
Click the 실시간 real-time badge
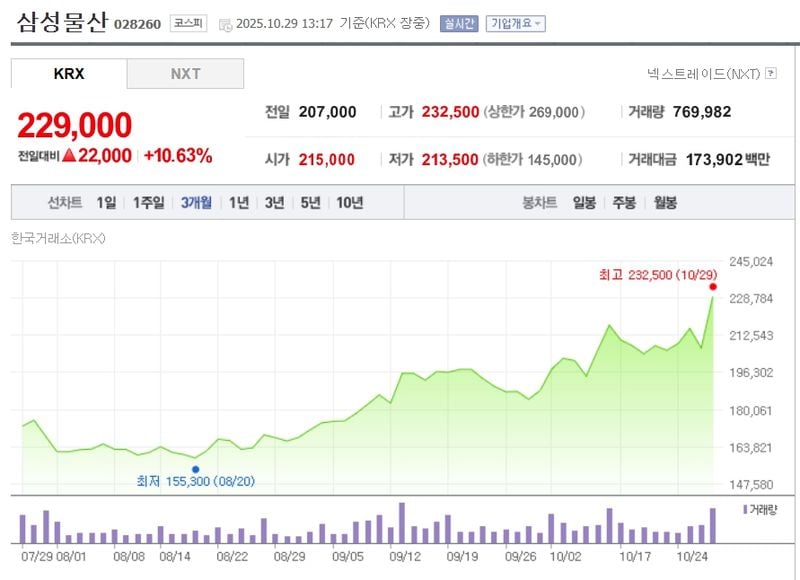[459, 23]
